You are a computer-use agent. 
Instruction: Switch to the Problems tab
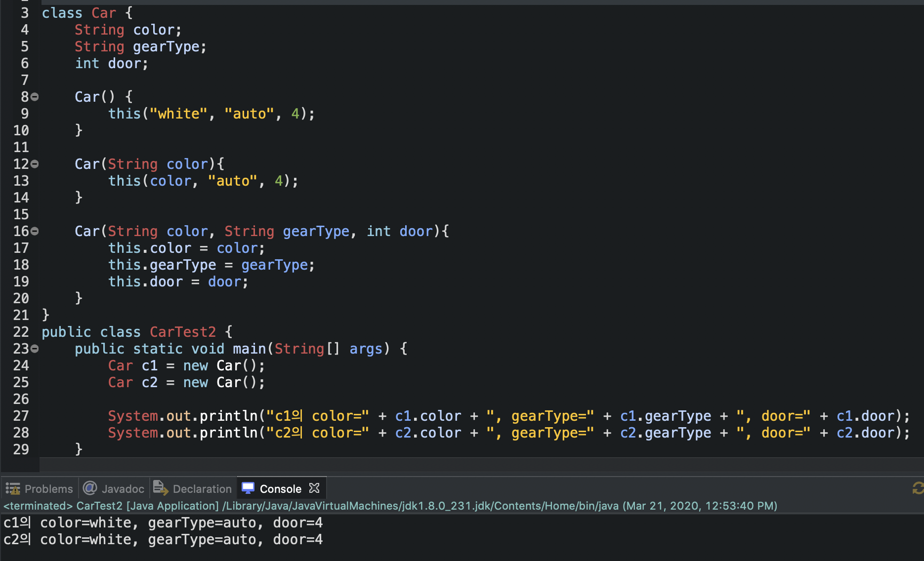[40, 489]
